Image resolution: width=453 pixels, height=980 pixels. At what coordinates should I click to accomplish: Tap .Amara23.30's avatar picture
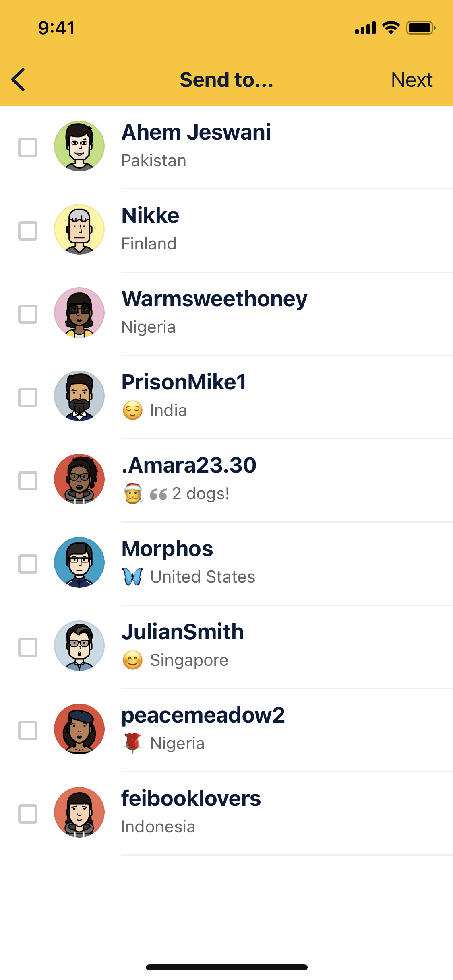tap(79, 479)
